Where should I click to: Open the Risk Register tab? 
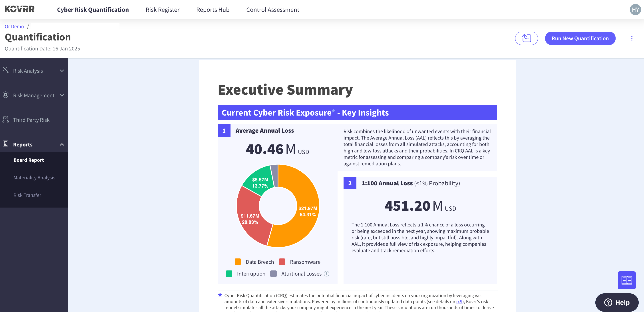(x=163, y=10)
